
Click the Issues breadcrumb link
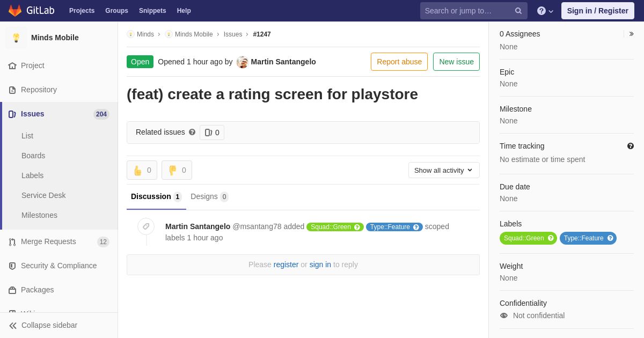tap(233, 34)
